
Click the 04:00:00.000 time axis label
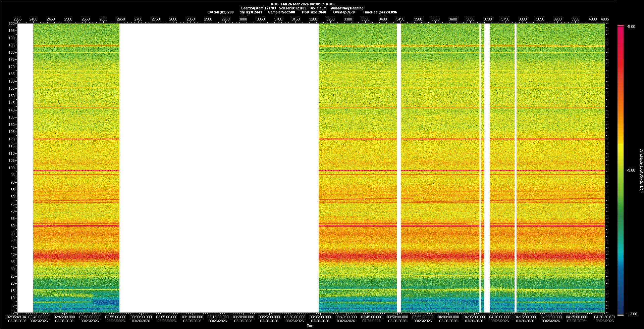(x=448, y=317)
